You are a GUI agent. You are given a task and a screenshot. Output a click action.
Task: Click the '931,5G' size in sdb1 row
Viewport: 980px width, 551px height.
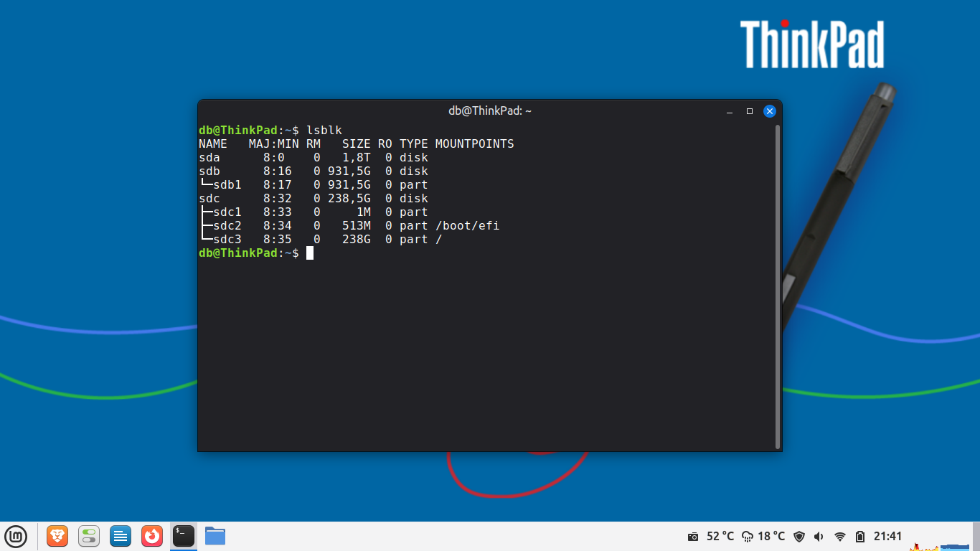[x=349, y=184]
